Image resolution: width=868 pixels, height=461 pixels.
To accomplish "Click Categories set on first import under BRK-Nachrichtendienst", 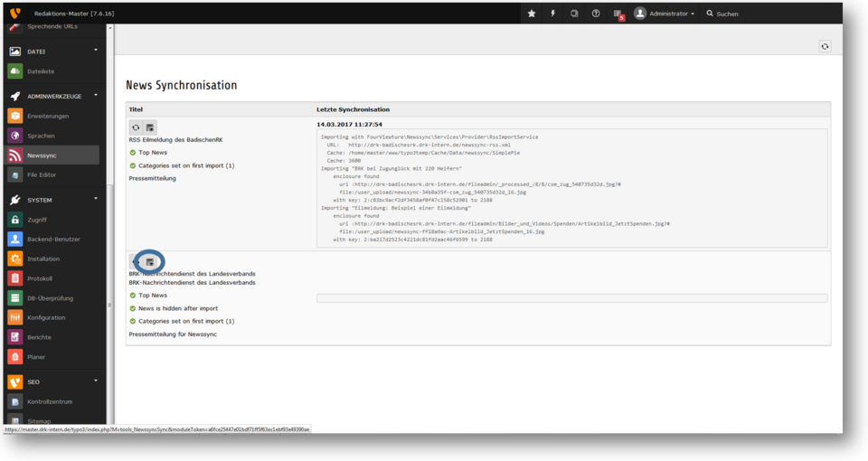I will pyautogui.click(x=185, y=321).
